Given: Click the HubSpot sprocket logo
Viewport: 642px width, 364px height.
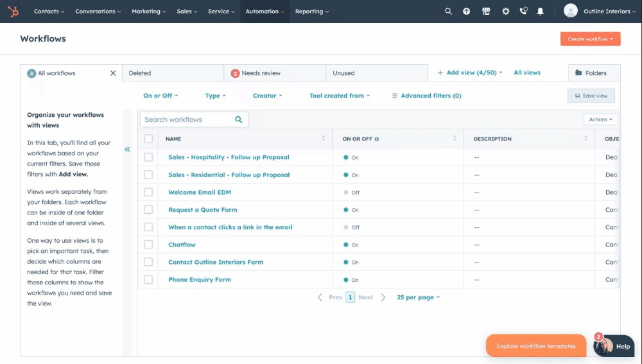Looking at the screenshot, I should coord(13,12).
